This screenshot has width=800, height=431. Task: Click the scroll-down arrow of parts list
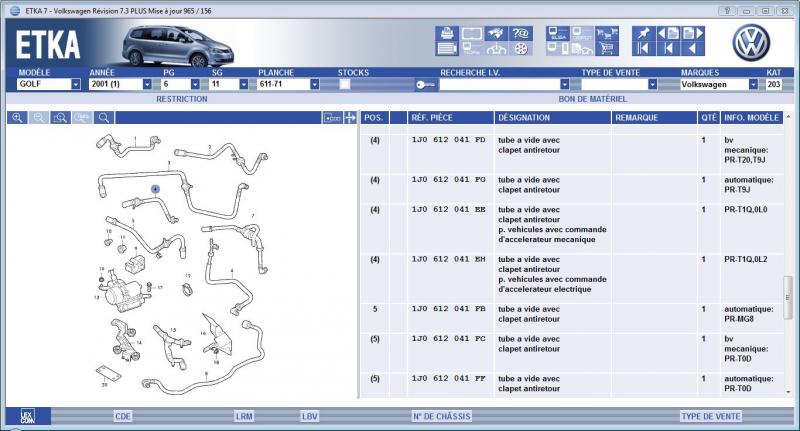click(x=788, y=392)
